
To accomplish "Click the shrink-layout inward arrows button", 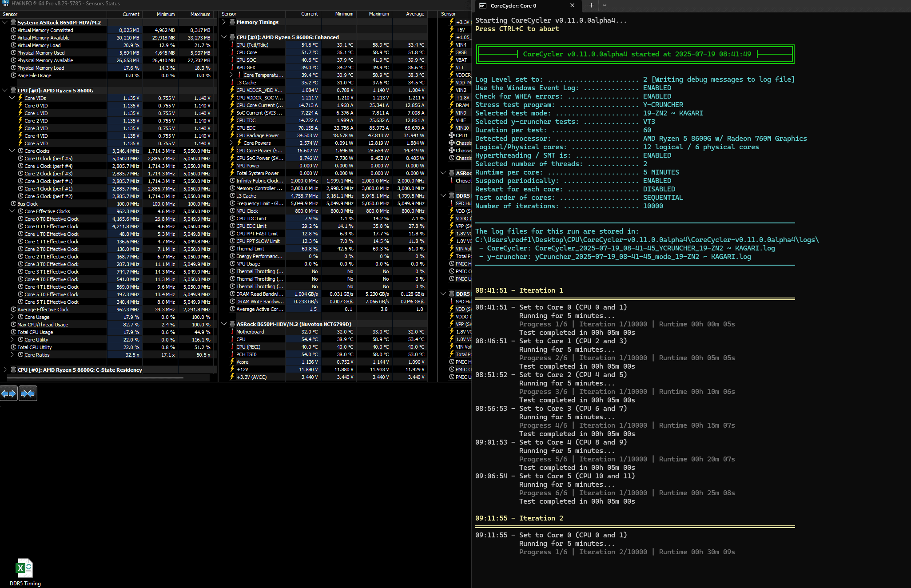I will coord(28,393).
